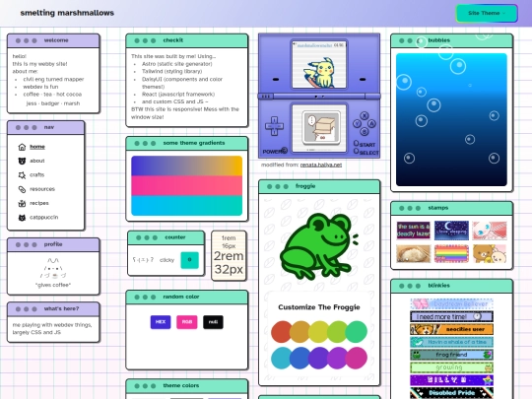Go to the about nav link
532x399 pixels.
37,161
